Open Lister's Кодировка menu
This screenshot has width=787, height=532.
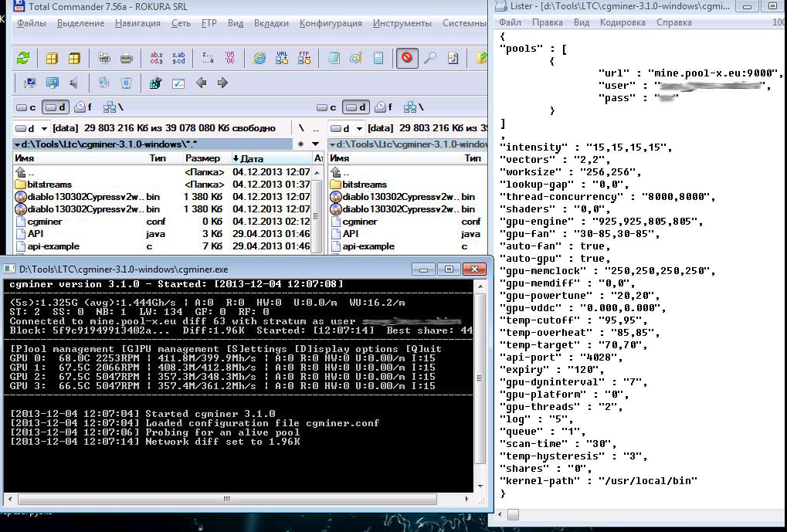tap(622, 22)
